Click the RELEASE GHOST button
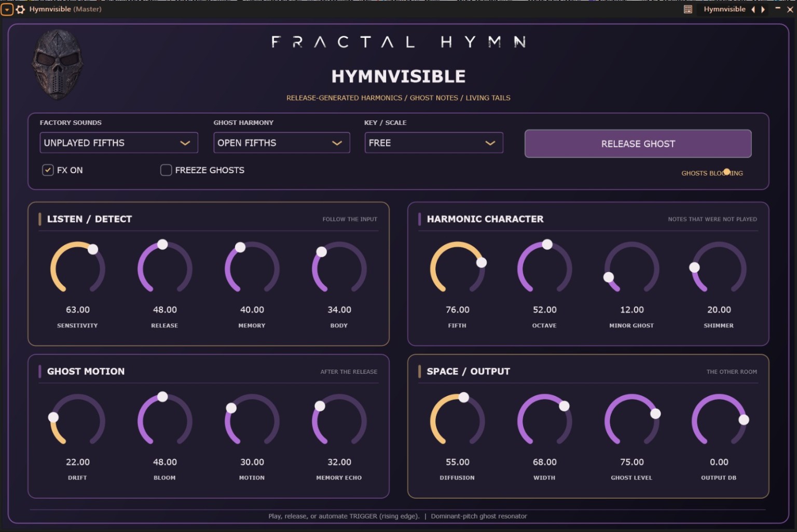The height and width of the screenshot is (532, 797). [638, 144]
